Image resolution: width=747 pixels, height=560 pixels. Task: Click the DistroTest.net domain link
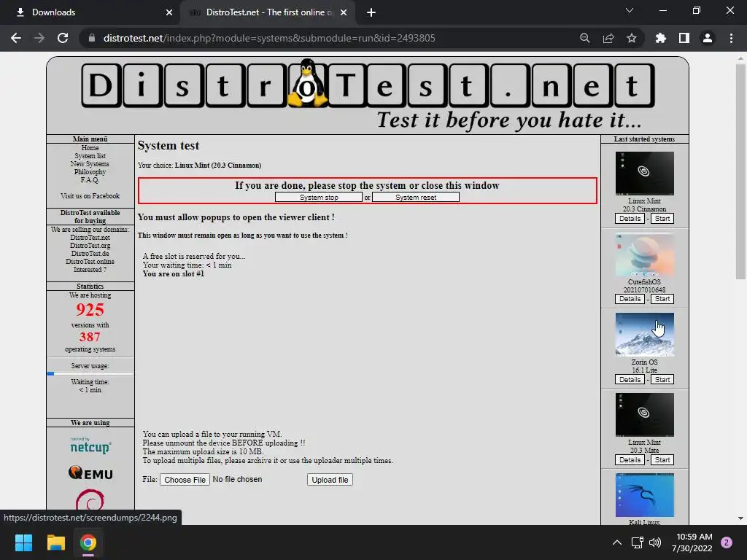pos(90,237)
